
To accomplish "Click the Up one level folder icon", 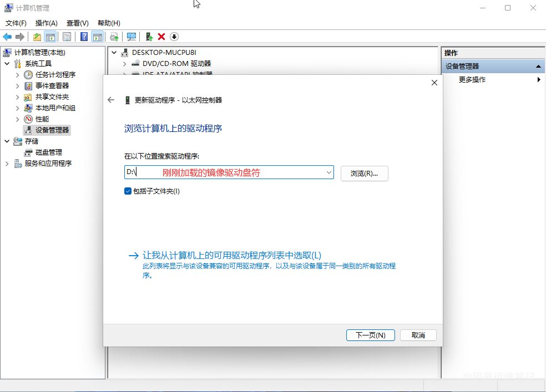I will tap(37, 37).
